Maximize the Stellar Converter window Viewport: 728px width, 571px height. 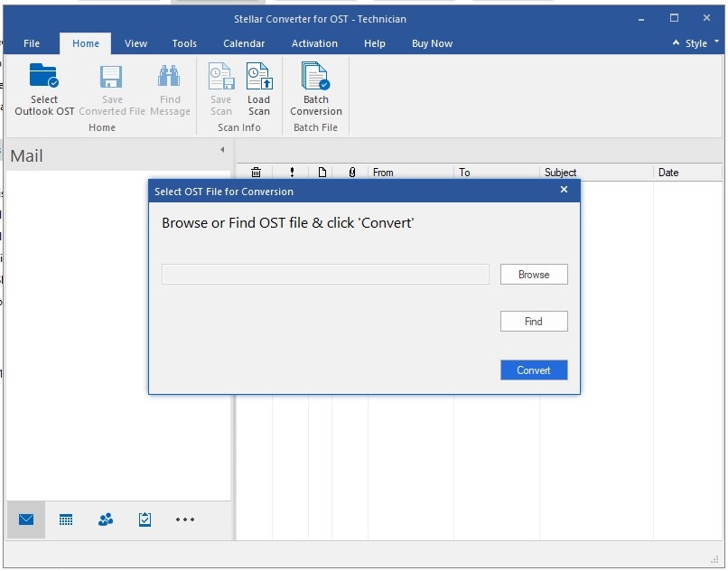point(674,18)
